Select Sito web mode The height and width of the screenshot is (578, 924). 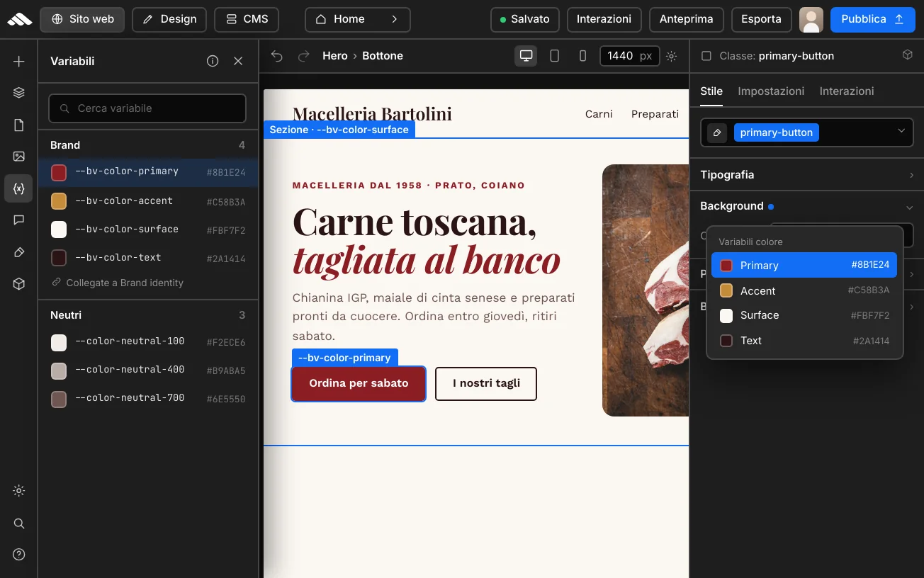pyautogui.click(x=82, y=19)
